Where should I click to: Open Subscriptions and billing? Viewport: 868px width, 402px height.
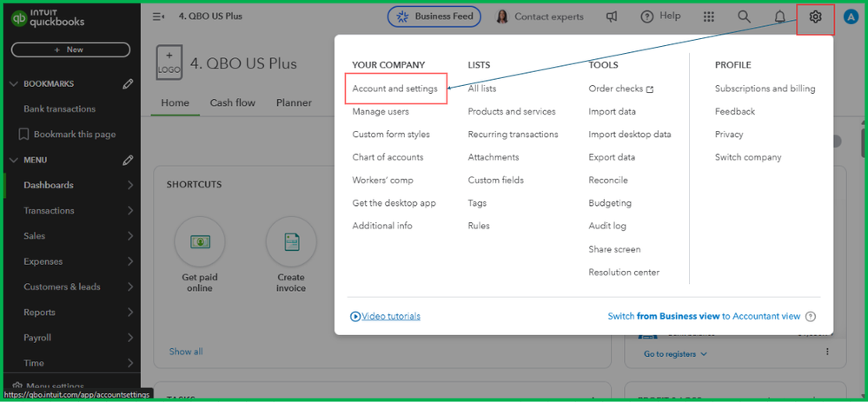pyautogui.click(x=765, y=89)
